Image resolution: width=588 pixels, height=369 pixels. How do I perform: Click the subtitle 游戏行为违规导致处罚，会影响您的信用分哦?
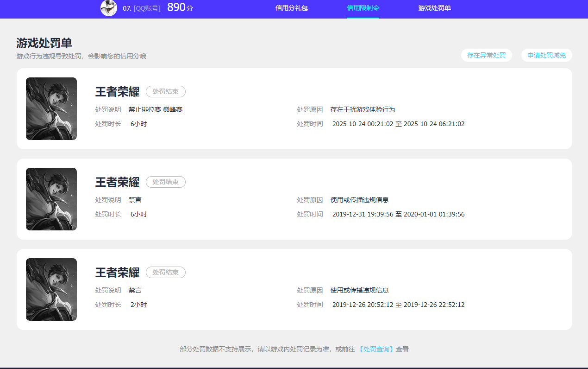pos(81,56)
